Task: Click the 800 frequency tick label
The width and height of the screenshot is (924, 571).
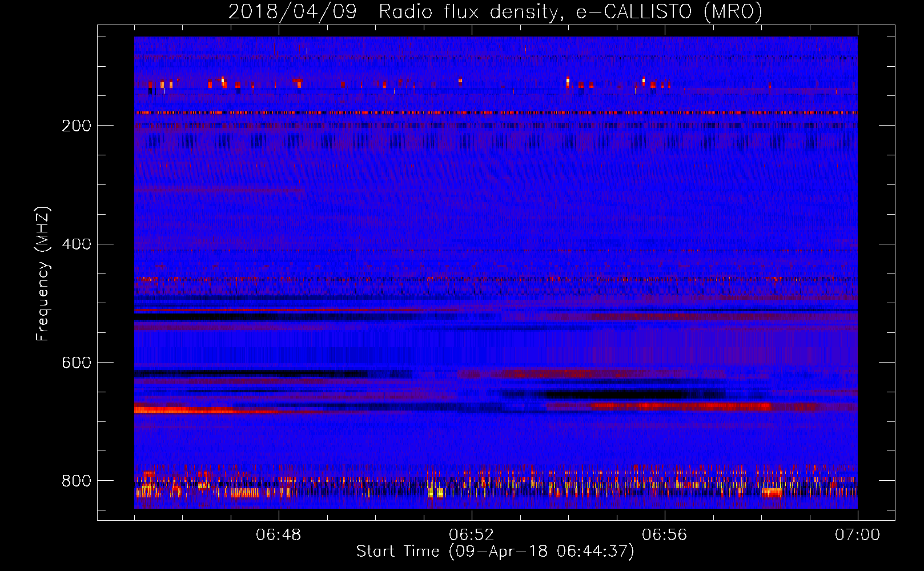Action: [77, 481]
